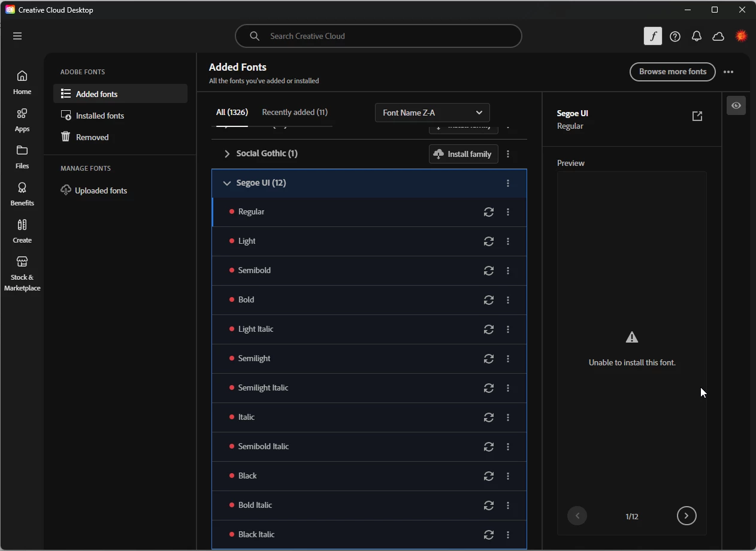This screenshot has height=551, width=756.
Task: Retry syncing Segoe UI Semibold font
Action: pyautogui.click(x=489, y=271)
